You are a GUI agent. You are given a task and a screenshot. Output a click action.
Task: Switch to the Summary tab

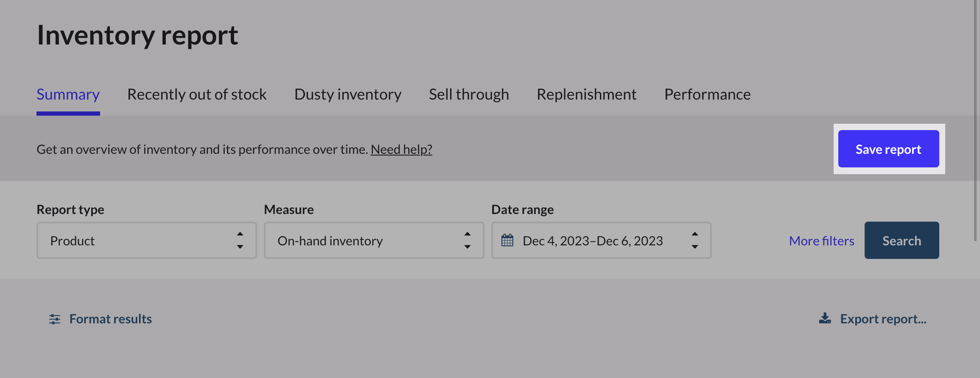[68, 94]
